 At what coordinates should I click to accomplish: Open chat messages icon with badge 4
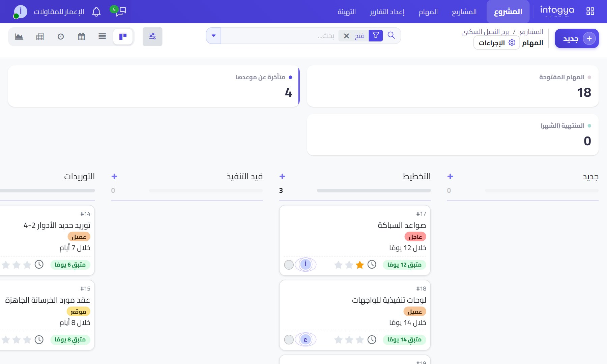pos(118,11)
